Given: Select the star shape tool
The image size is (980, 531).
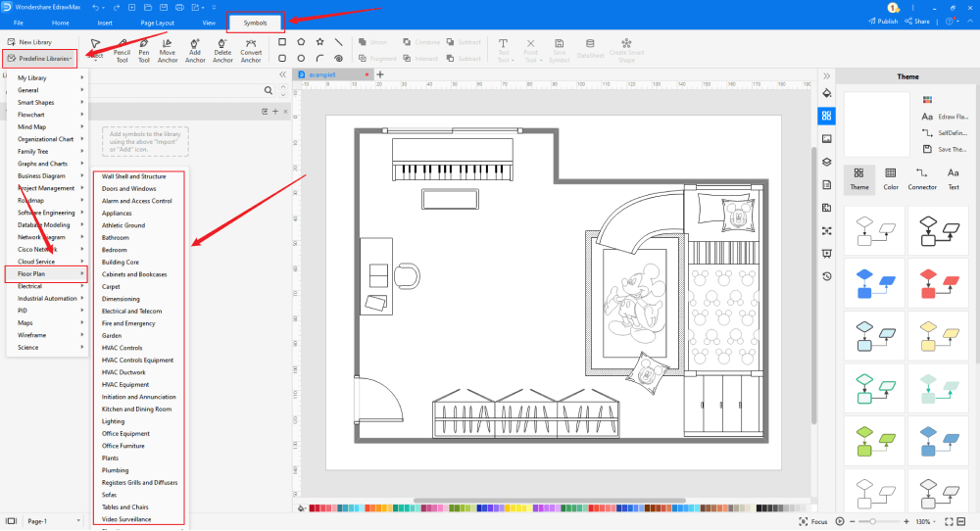Looking at the screenshot, I should tap(320, 42).
